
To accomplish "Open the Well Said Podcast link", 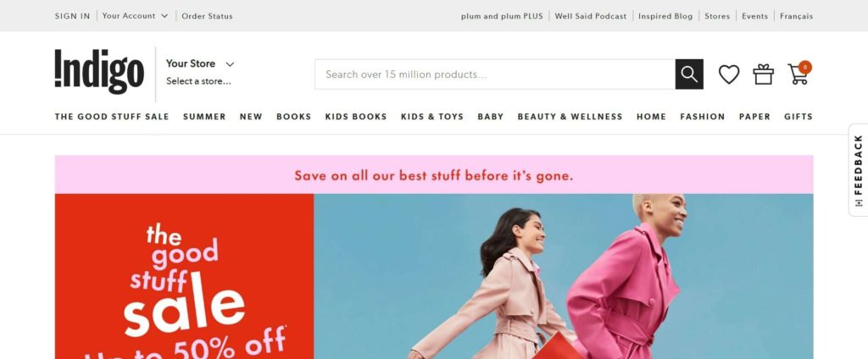I will click(591, 16).
